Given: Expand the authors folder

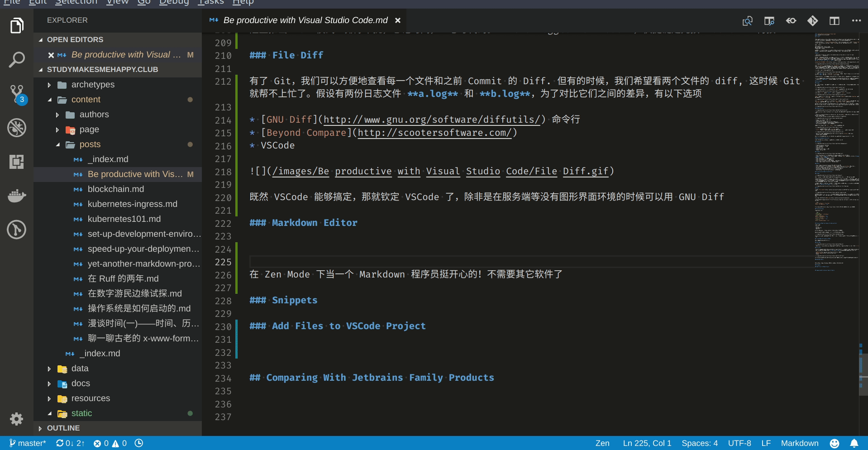Looking at the screenshot, I should tap(118, 115).
